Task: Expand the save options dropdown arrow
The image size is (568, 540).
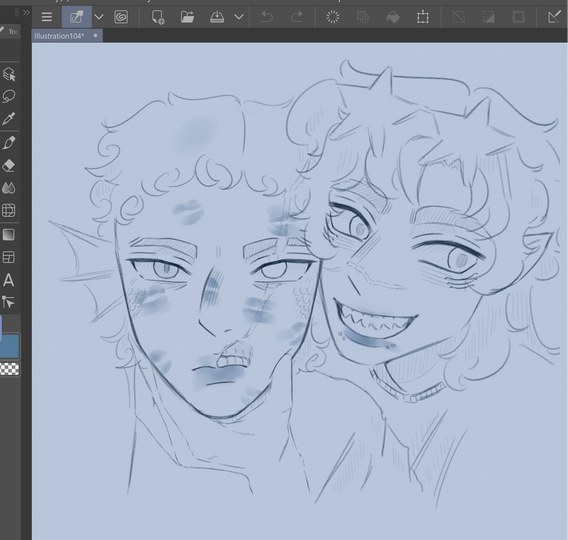Action: 239,17
